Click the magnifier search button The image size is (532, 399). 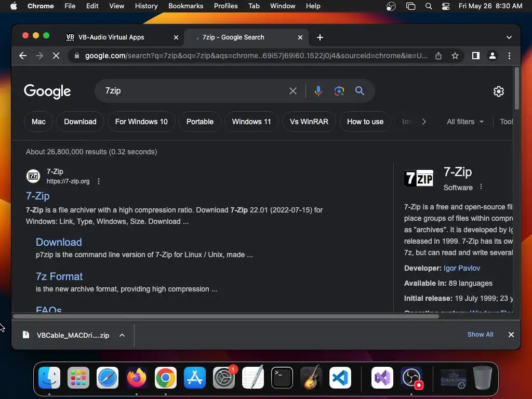360,90
